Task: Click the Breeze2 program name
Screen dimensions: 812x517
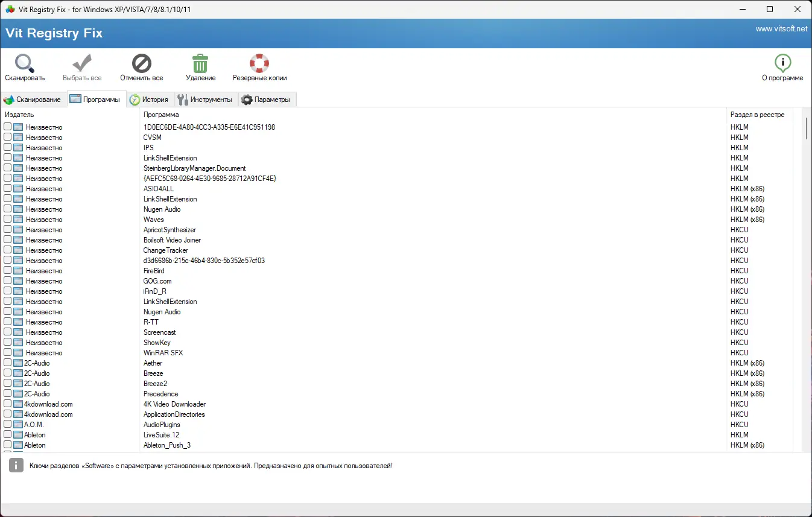Action: (155, 384)
